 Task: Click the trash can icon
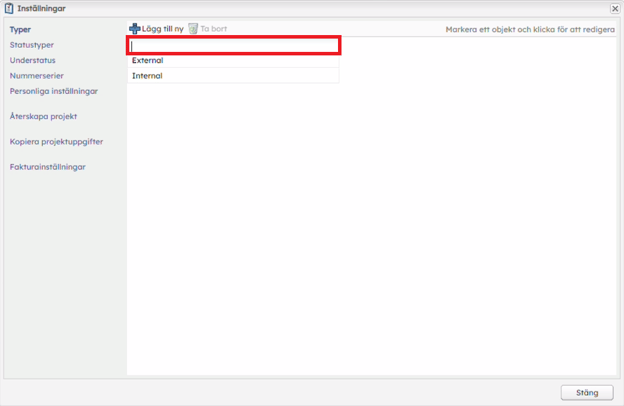193,29
